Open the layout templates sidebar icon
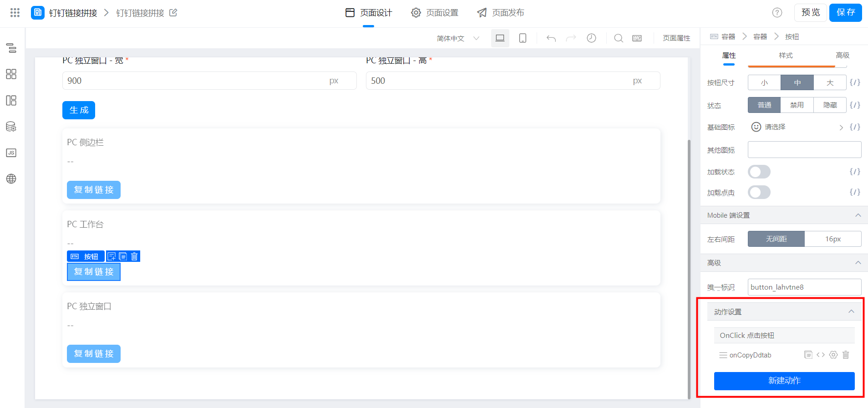The width and height of the screenshot is (868, 408). tap(11, 101)
